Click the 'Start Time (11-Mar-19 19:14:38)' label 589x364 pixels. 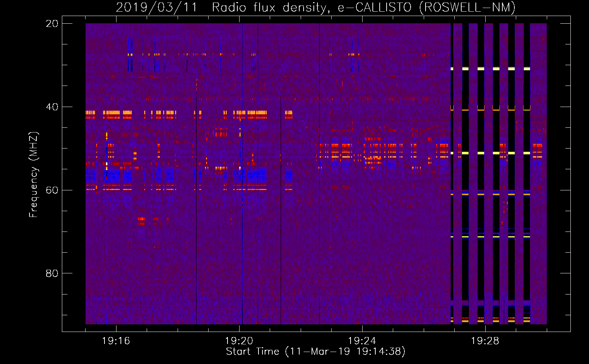(x=316, y=352)
